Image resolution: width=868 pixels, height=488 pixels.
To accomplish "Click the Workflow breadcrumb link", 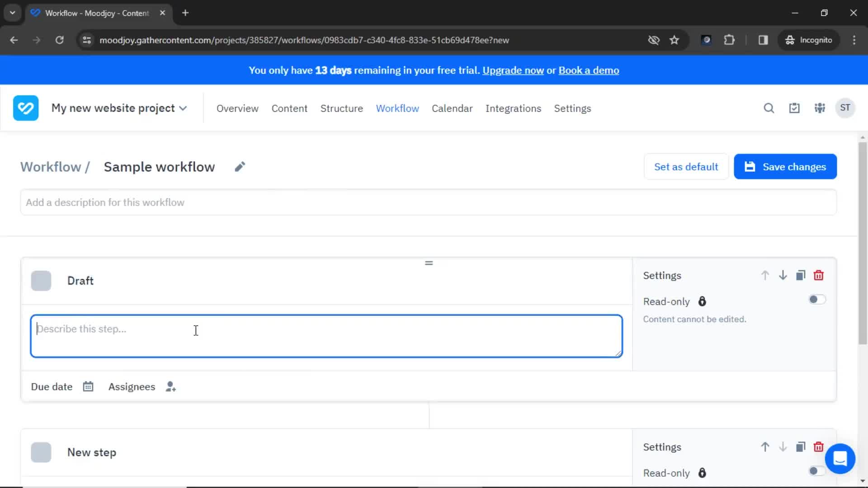I will point(51,167).
